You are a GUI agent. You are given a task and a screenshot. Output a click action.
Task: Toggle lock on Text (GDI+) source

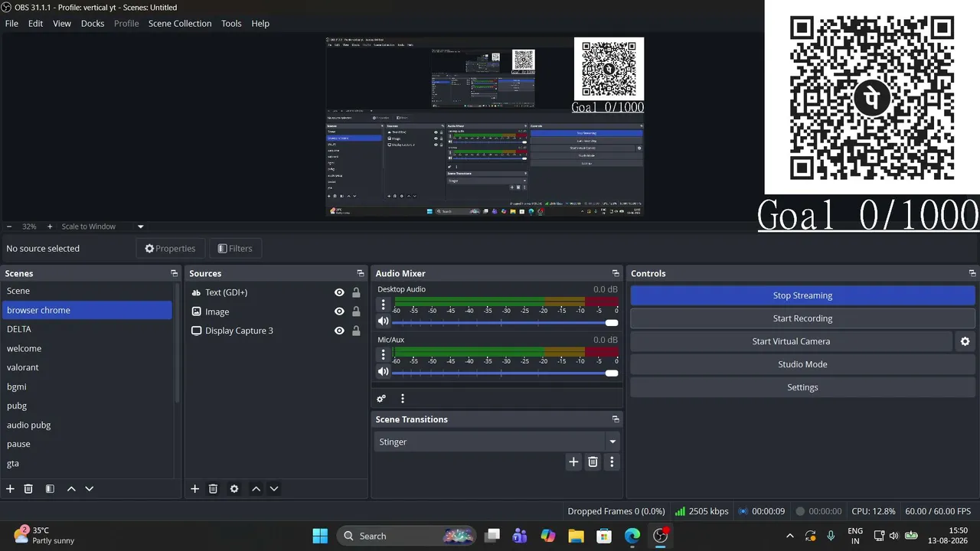[x=356, y=292]
